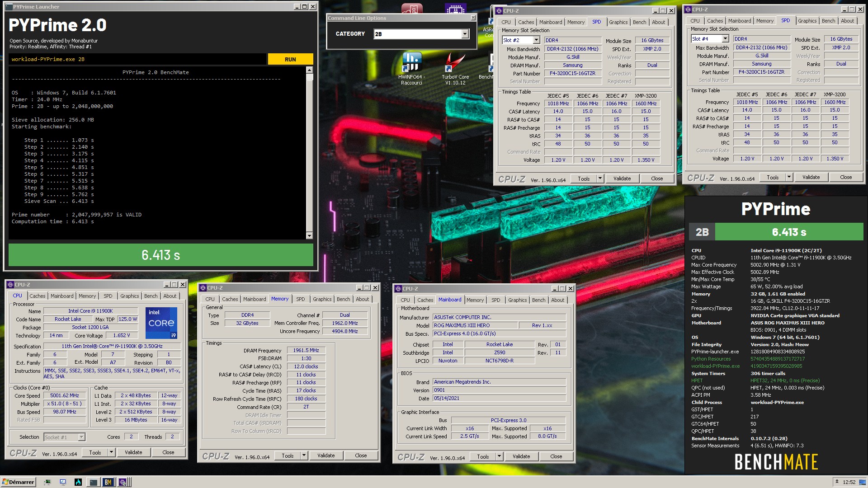Click the PYPrime output scrollbar up arrow
The height and width of the screenshot is (488, 868).
[x=309, y=70]
